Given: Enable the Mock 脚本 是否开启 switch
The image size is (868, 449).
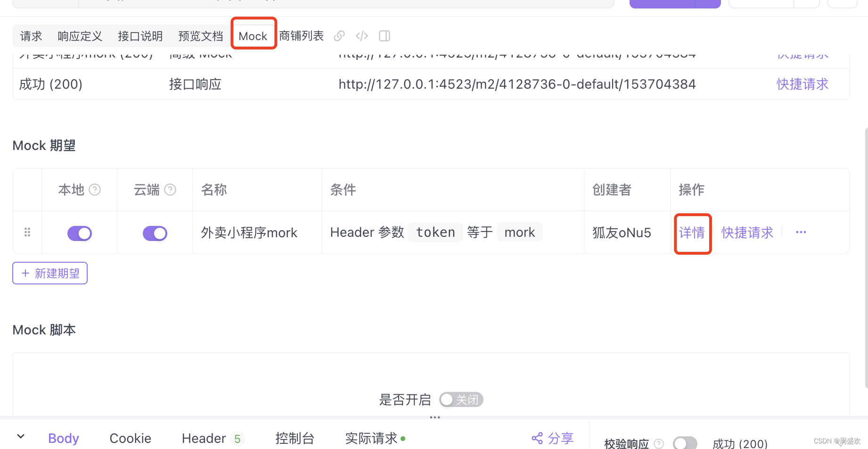Looking at the screenshot, I should pos(461,399).
